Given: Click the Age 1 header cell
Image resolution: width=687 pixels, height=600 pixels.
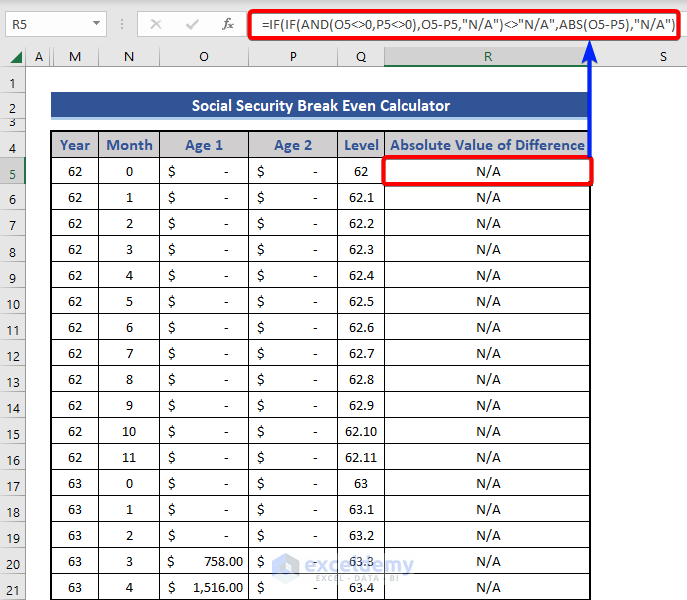Looking at the screenshot, I should 204,145.
